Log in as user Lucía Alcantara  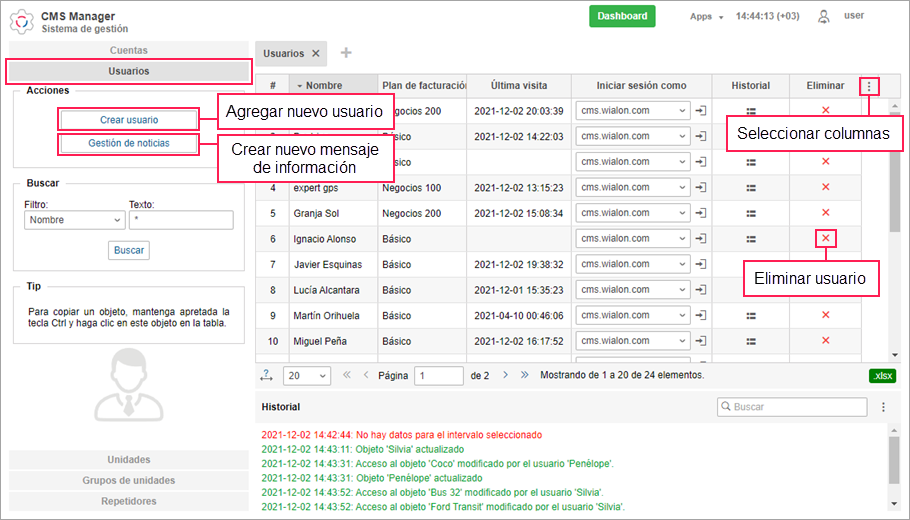pyautogui.click(x=701, y=290)
